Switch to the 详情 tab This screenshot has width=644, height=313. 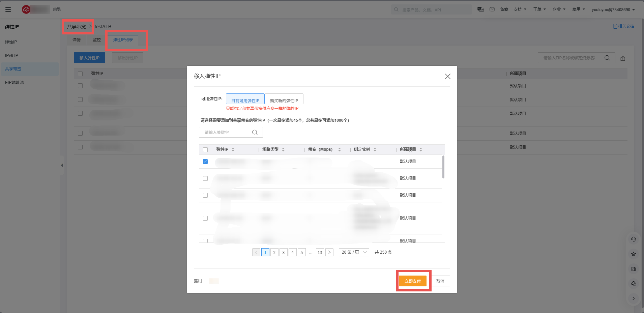point(77,40)
